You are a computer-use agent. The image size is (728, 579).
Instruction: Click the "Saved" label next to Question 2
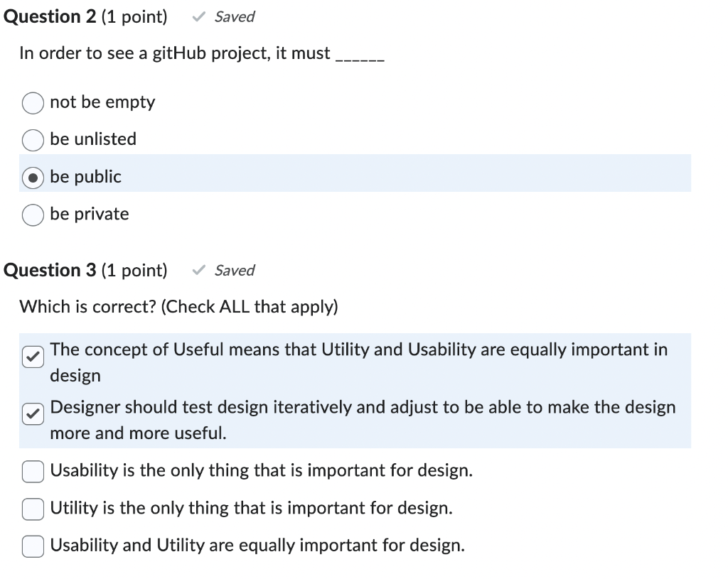pyautogui.click(x=235, y=16)
